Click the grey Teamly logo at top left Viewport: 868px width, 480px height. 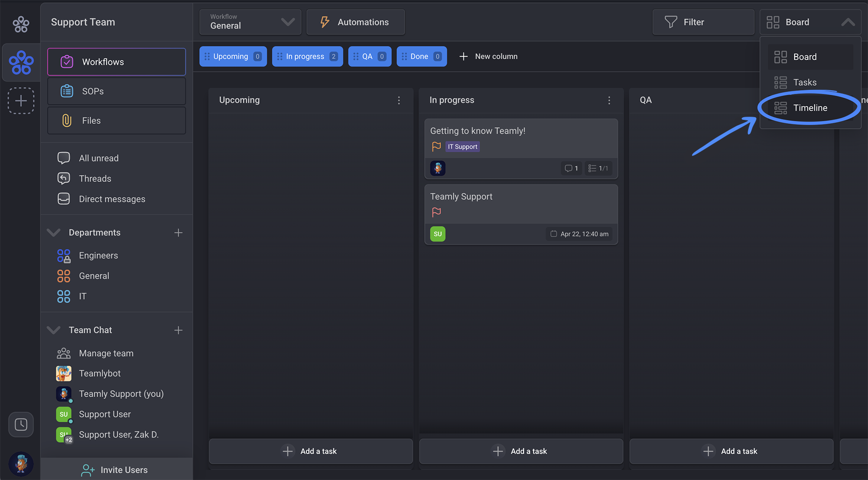(x=21, y=24)
